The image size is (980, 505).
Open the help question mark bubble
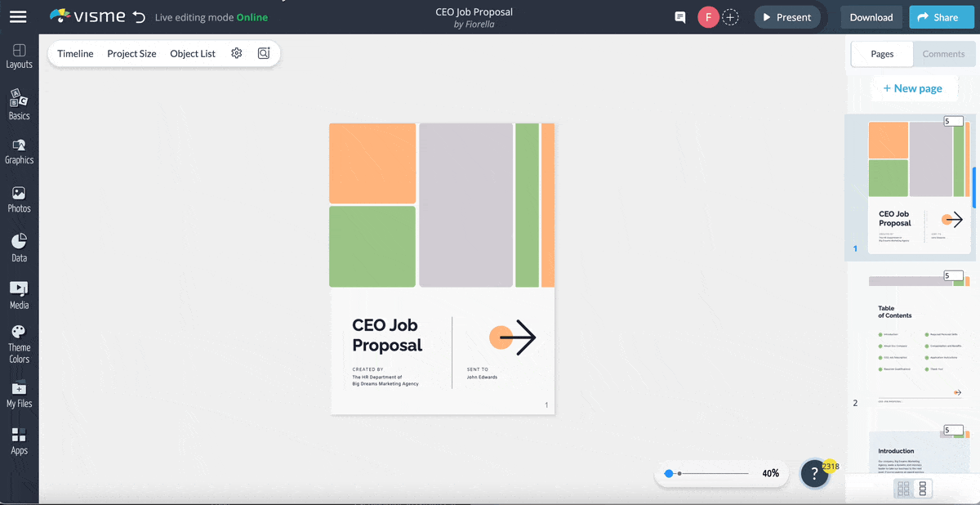pos(814,473)
